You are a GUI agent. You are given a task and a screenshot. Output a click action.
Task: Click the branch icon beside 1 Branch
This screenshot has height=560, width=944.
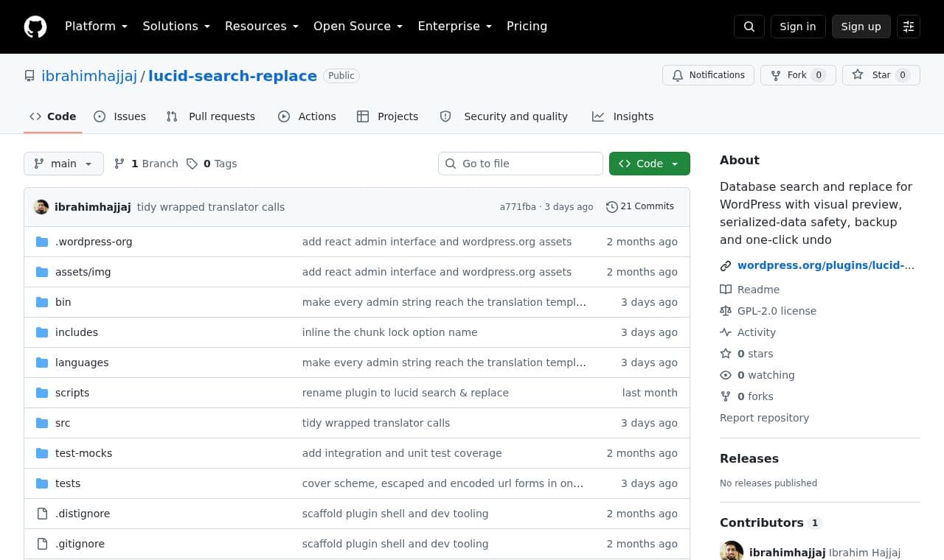[119, 164]
